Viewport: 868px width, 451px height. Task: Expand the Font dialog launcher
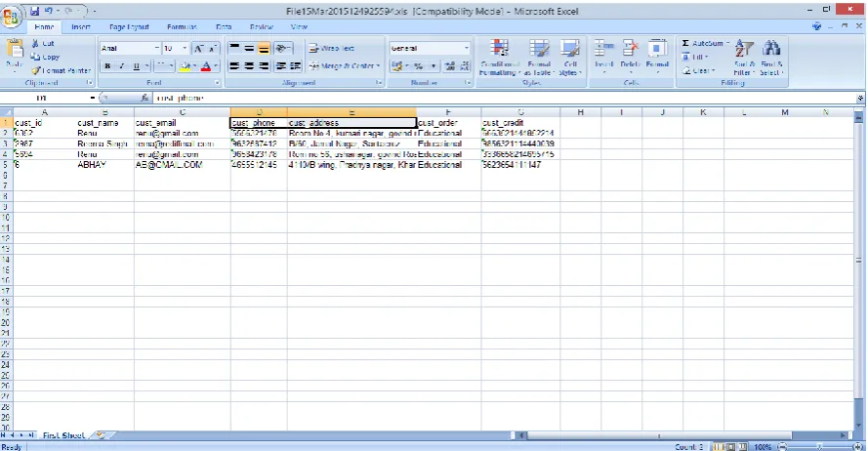tap(217, 83)
